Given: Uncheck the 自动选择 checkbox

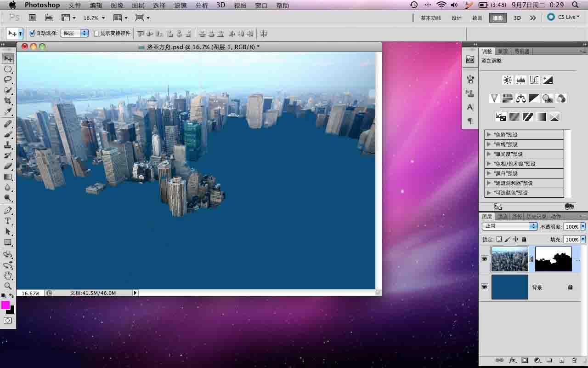Looking at the screenshot, I should [32, 33].
